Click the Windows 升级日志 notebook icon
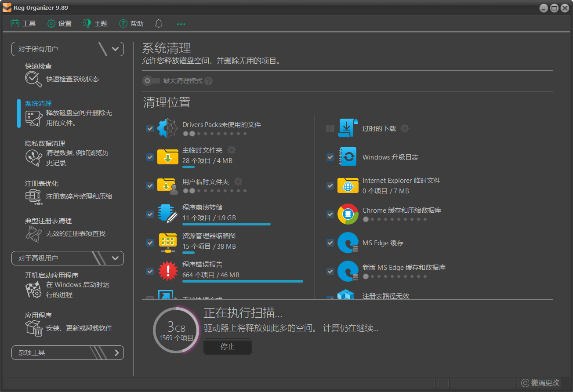The height and width of the screenshot is (392, 573). pyautogui.click(x=348, y=157)
